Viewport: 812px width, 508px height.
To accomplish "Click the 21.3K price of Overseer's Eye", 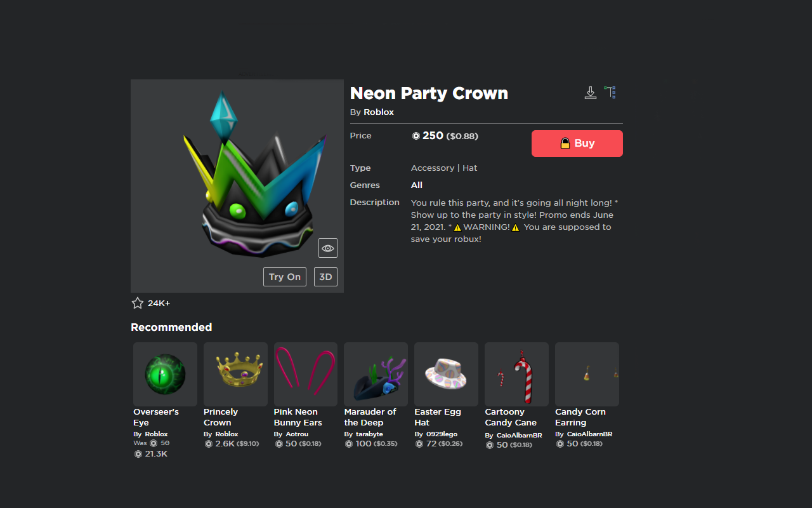I will 156,454.
